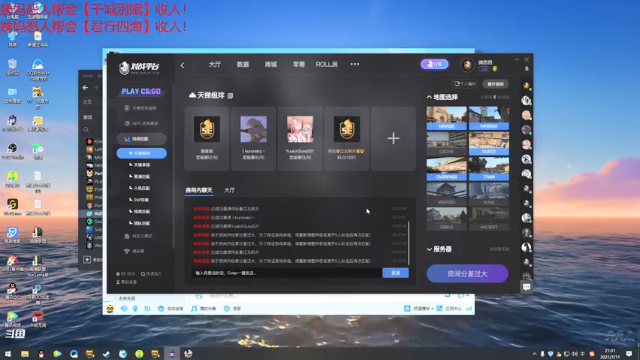The width and height of the screenshot is (640, 360).
Task: Select the highlighted 天梯组排 sidebar item
Action: 142,153
